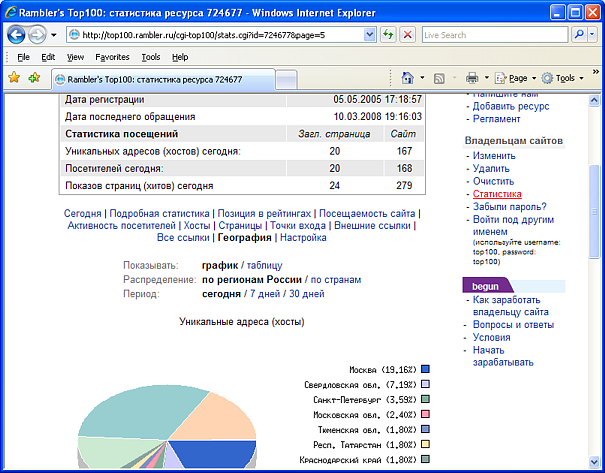Switch display to таблицу

pos(264,265)
